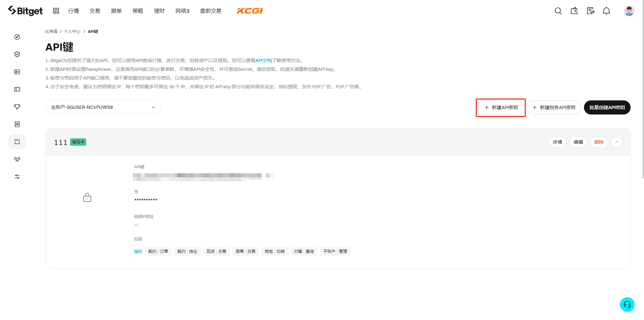Viewport: 644px width, 320px height.
Task: Click the 对等 查询 permission tag
Action: 304,252
